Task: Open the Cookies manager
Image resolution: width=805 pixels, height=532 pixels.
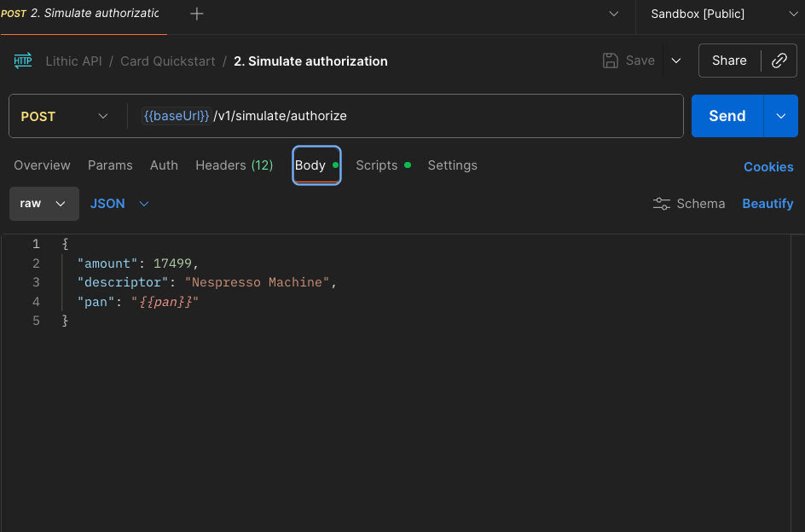Action: pos(767,166)
